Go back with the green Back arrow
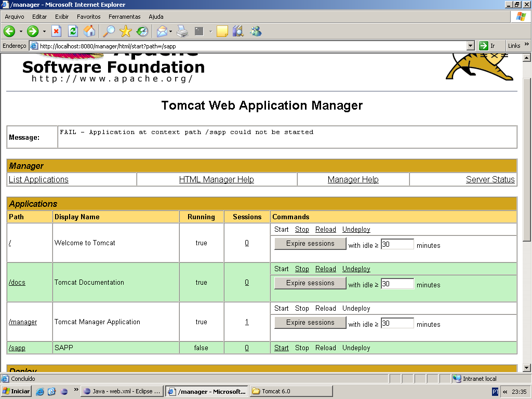The image size is (532, 399). [x=9, y=32]
